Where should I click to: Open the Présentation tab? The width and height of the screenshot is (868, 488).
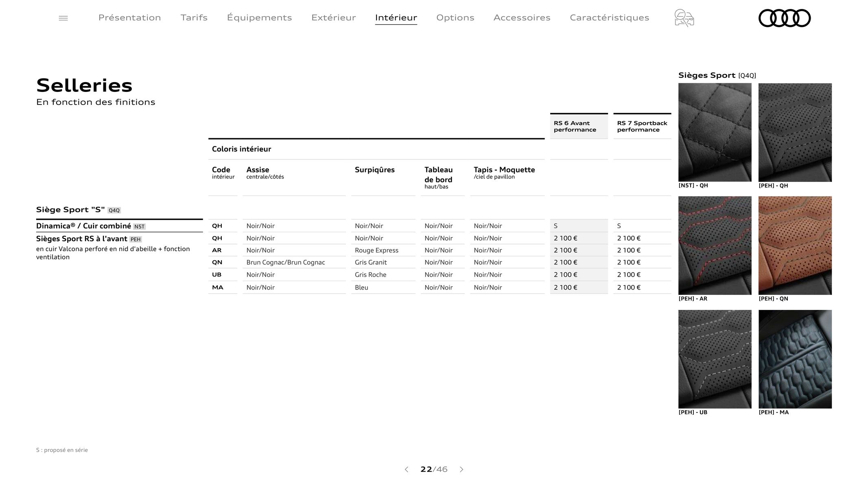(x=129, y=17)
